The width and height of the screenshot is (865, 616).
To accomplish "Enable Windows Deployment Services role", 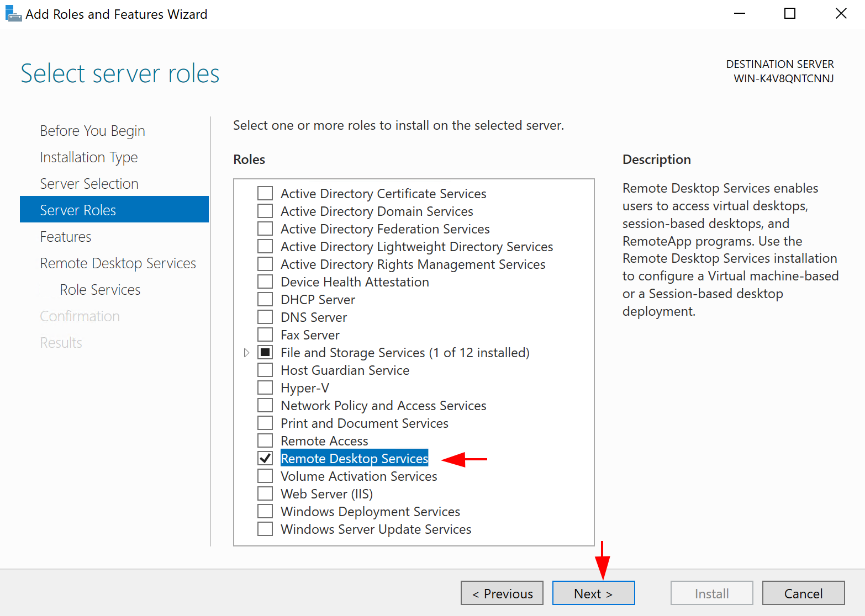I will click(x=265, y=511).
